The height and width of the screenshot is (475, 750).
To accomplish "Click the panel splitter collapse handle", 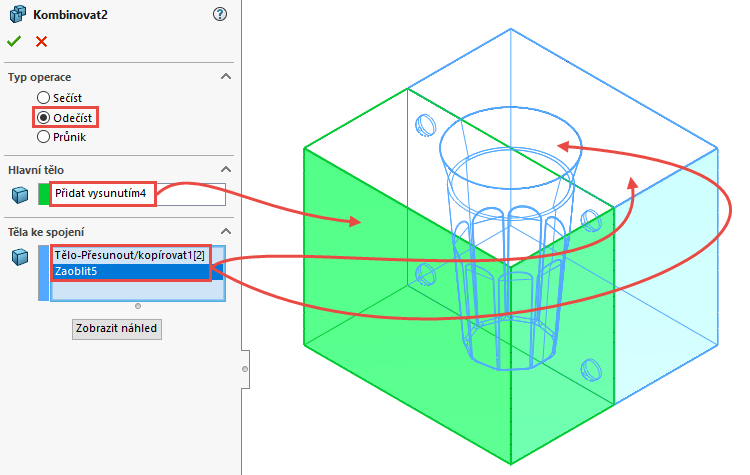I will pos(245,369).
